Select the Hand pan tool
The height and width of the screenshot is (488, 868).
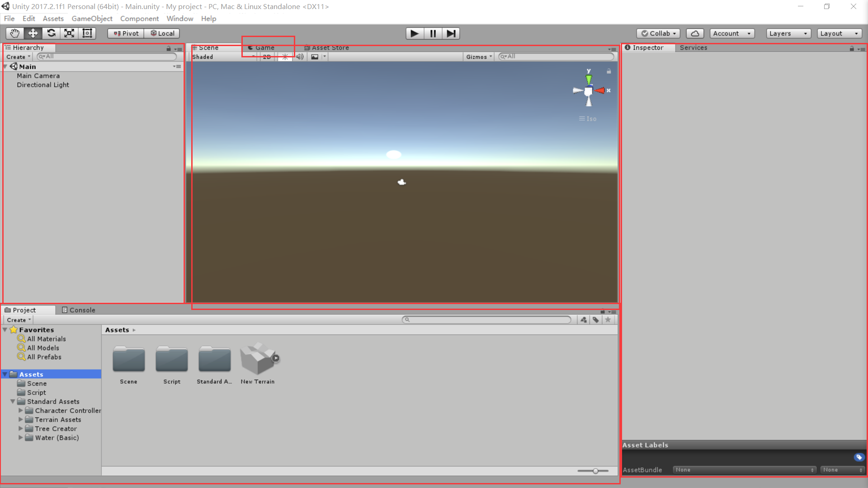pos(14,33)
